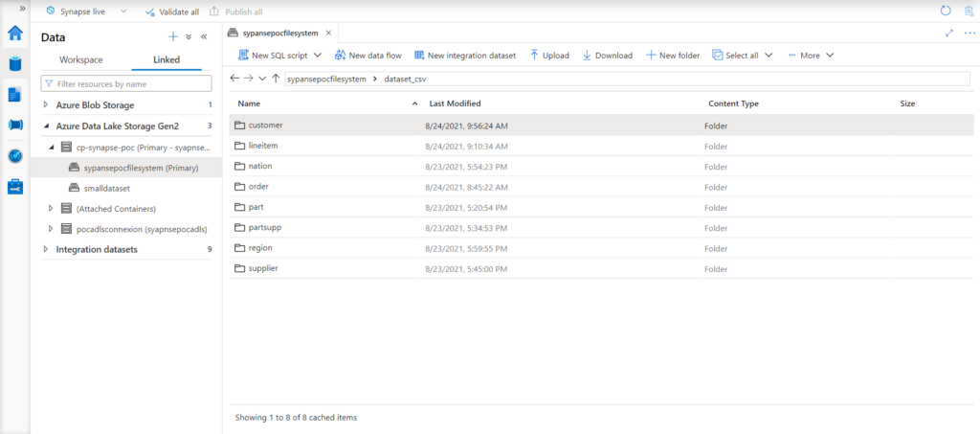Sort by the Last Modified column header
Screen dimensions: 980x434
[x=455, y=103]
